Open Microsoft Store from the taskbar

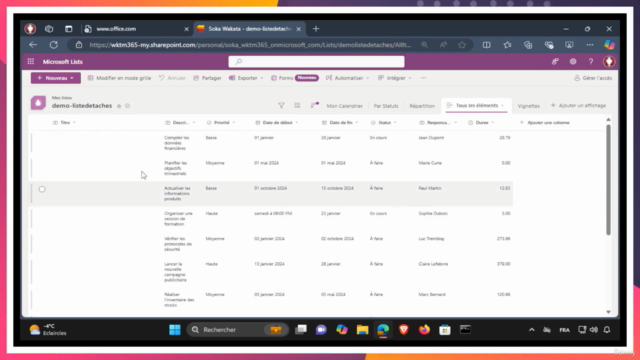(445, 330)
